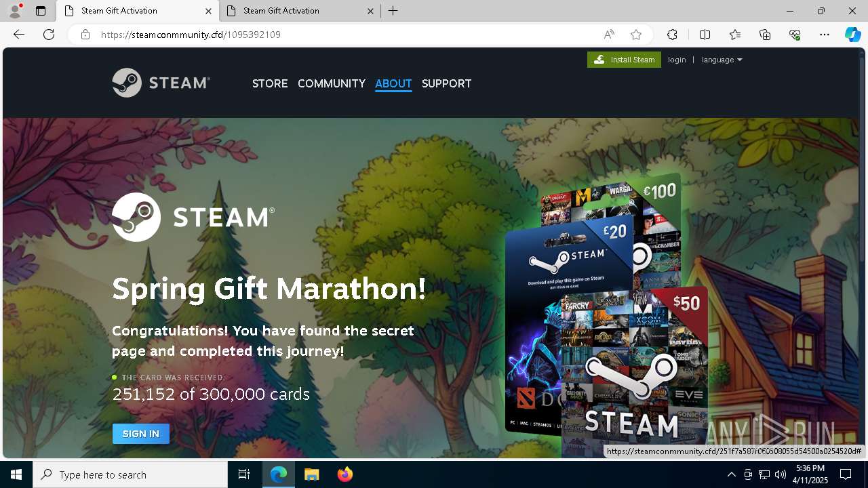This screenshot has height=488, width=868.
Task: Open the notifications center icon
Action: pos(846,474)
